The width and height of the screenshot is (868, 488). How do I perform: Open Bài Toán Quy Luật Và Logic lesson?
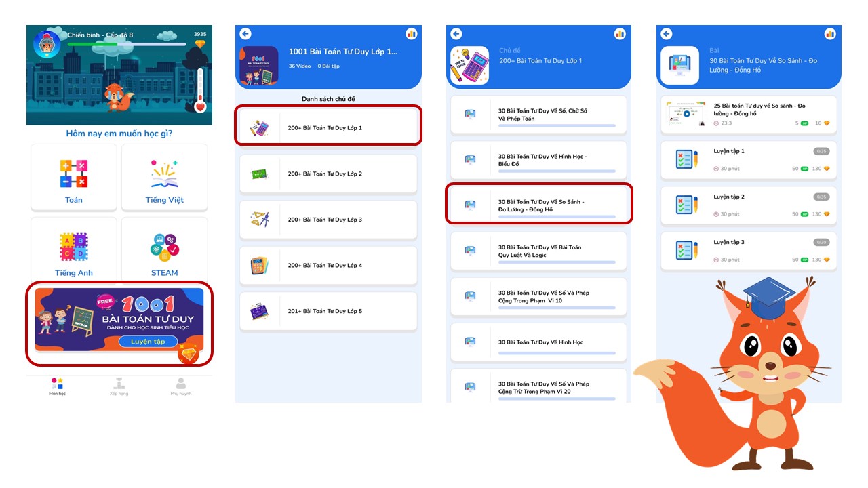[x=538, y=251]
